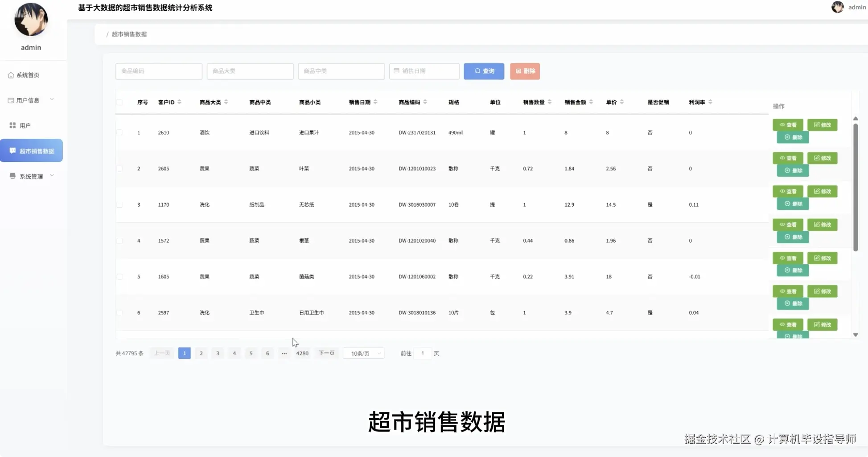
Task: Click the 修改 edit icon on the first row
Action: pos(816,125)
